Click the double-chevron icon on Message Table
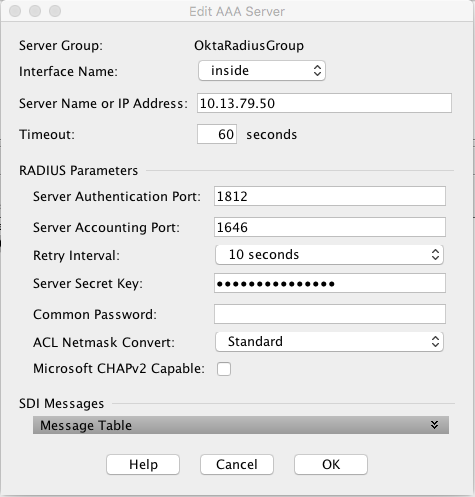475x497 pixels. coord(434,425)
